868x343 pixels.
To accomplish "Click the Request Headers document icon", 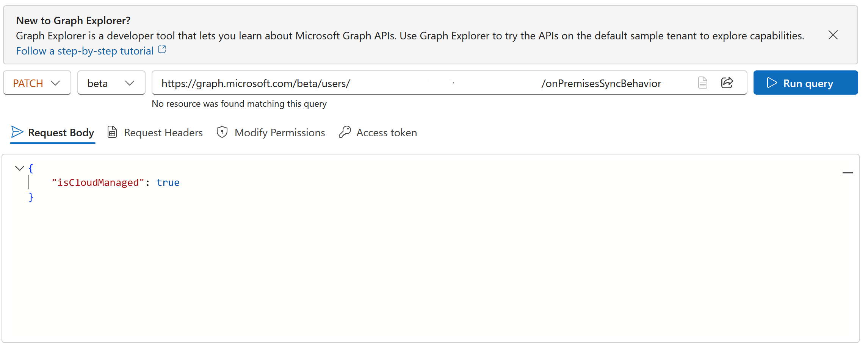I will [112, 132].
